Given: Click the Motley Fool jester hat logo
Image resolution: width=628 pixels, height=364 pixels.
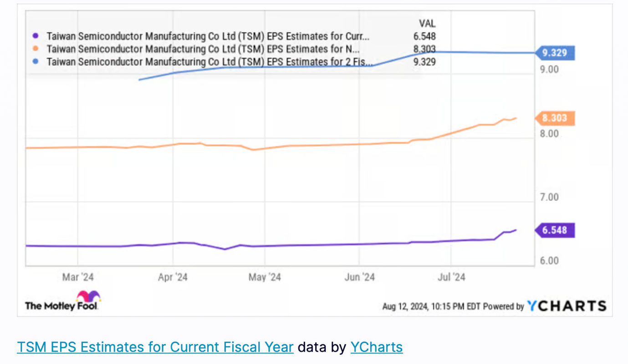Looking at the screenshot, I should tap(88, 296).
